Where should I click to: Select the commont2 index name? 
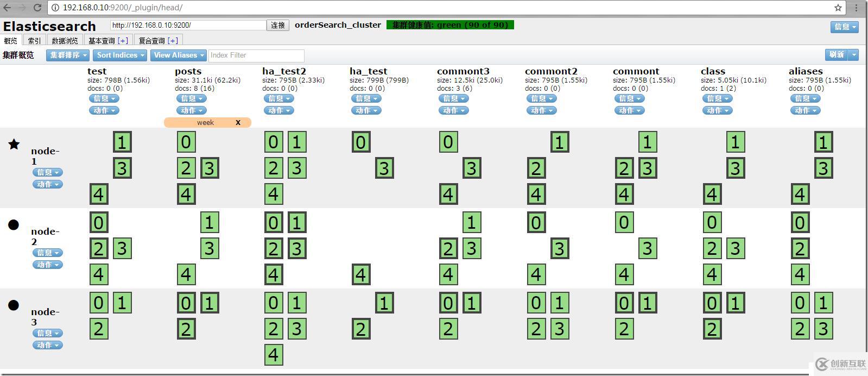pyautogui.click(x=551, y=71)
